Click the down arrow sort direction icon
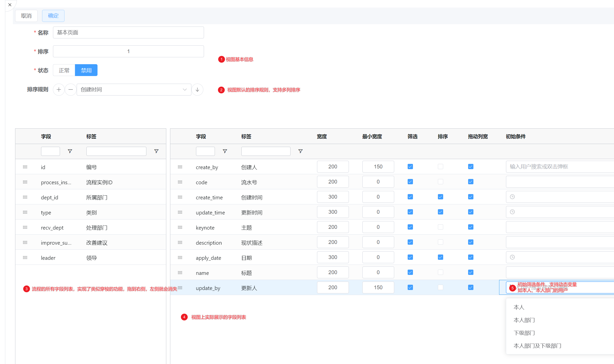 197,90
